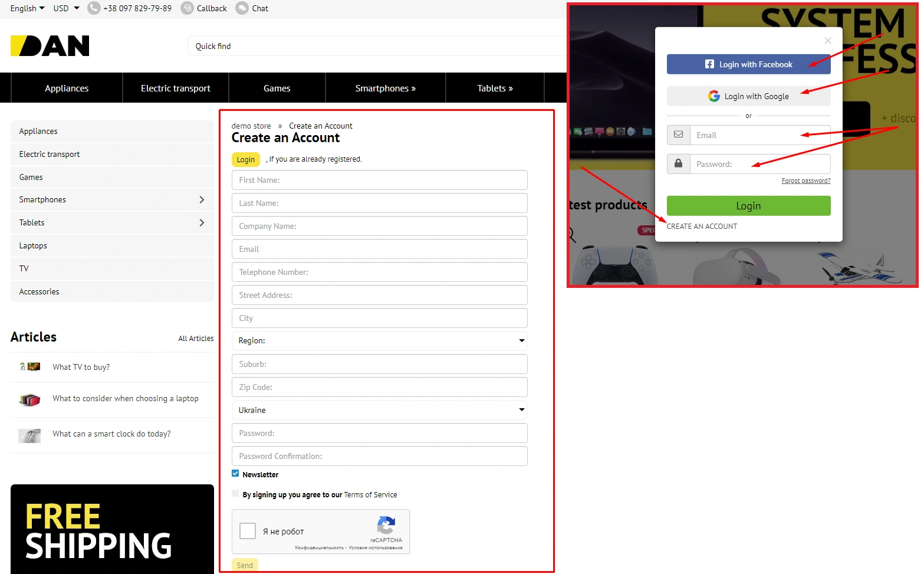Open All Articles link
924x574 pixels.
196,339
